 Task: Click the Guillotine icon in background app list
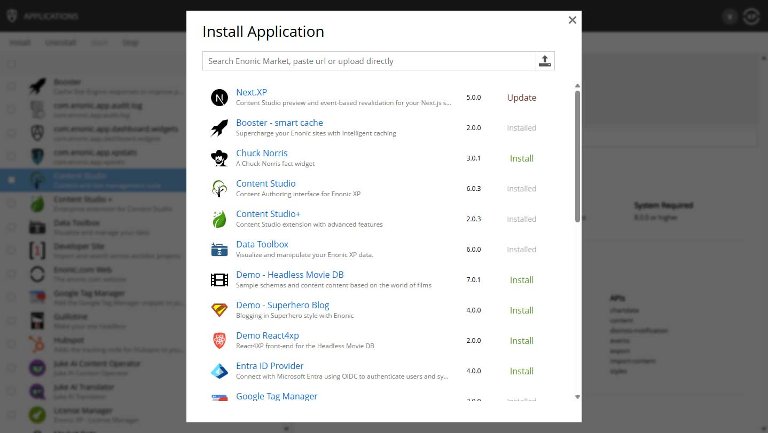[37, 320]
